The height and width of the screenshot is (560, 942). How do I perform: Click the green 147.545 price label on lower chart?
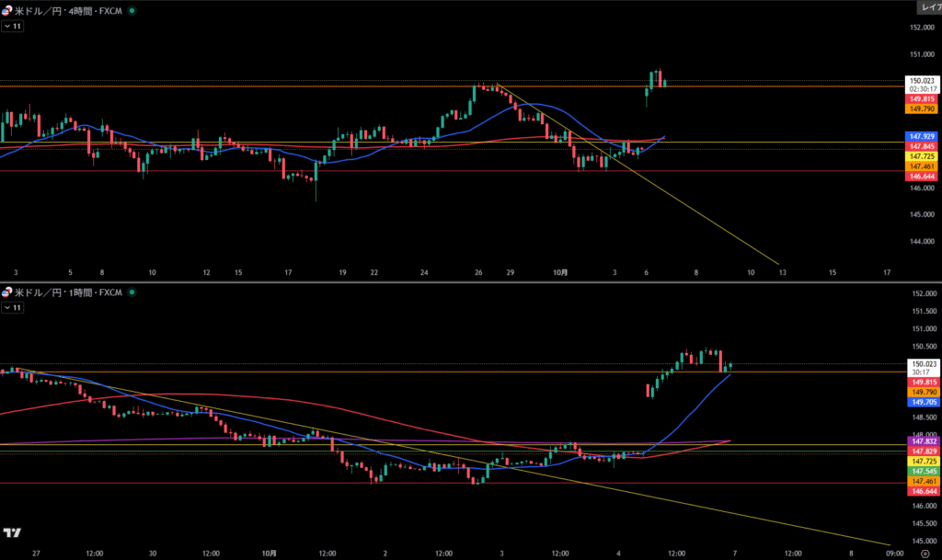[x=922, y=471]
